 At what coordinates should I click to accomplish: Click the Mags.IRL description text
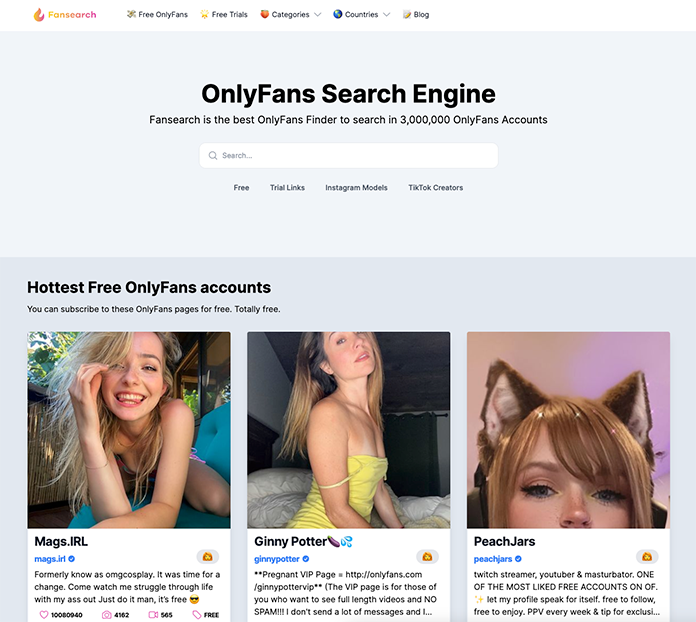[127, 587]
